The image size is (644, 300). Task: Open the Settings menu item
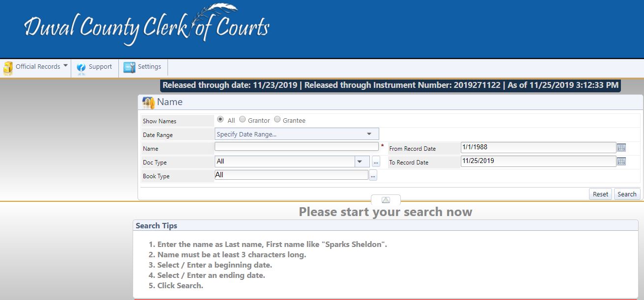[x=143, y=67]
